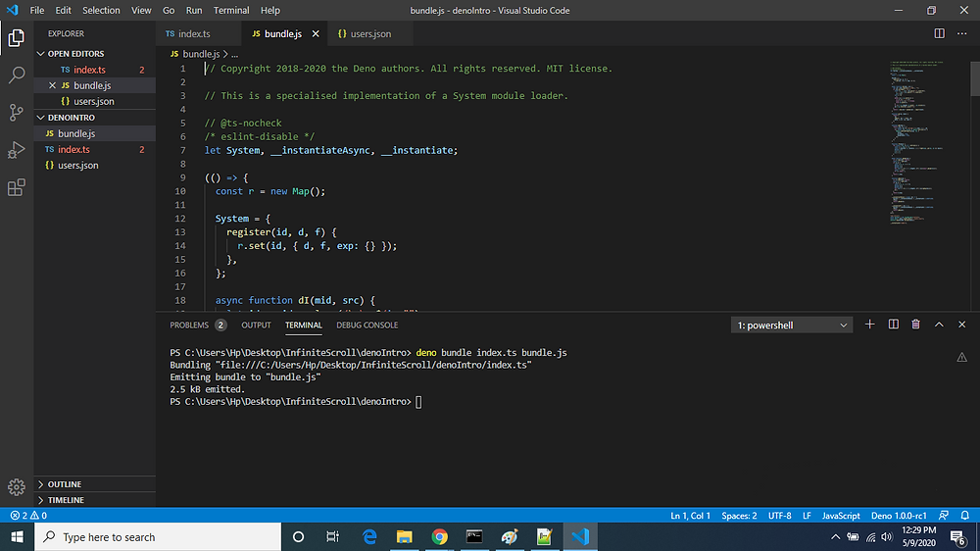
Task: Close the terminal panel
Action: (962, 325)
